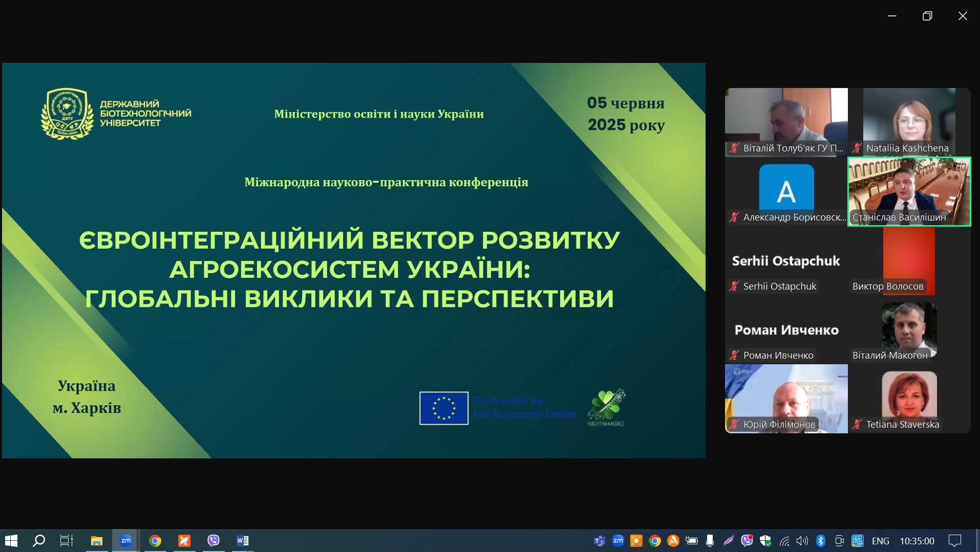Image resolution: width=980 pixels, height=552 pixels.
Task: Open File Explorer from the taskbar
Action: (96, 540)
